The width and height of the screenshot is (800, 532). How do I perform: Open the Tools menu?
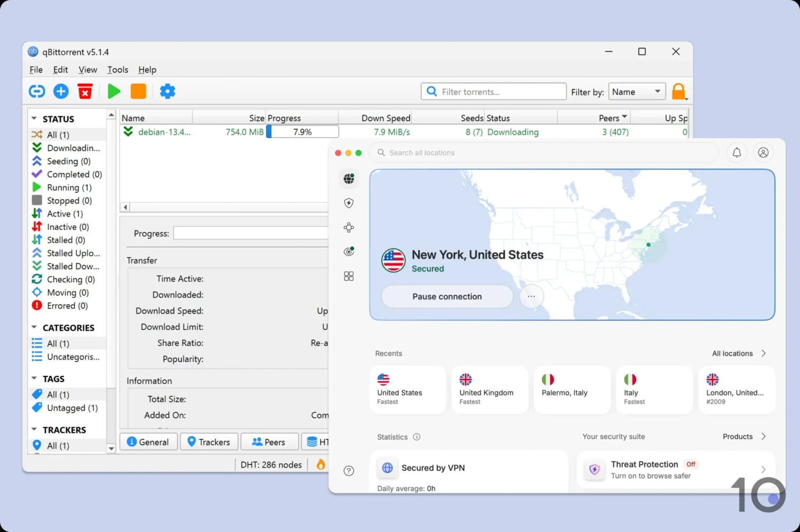[117, 69]
